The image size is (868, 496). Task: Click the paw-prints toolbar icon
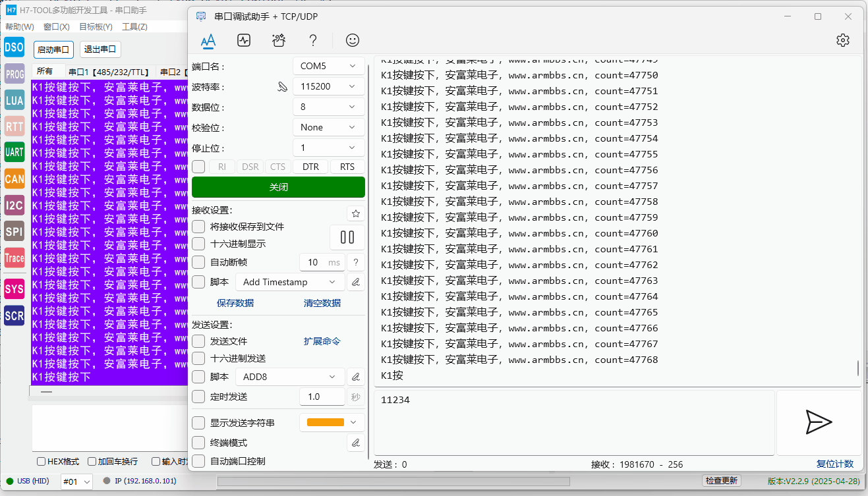[x=279, y=40]
